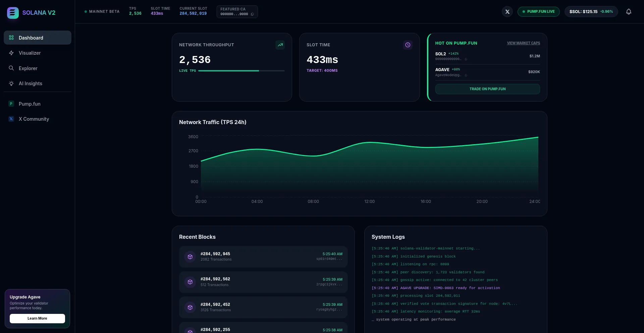Click the TRADE ON PUMP.FUN button

(487, 89)
